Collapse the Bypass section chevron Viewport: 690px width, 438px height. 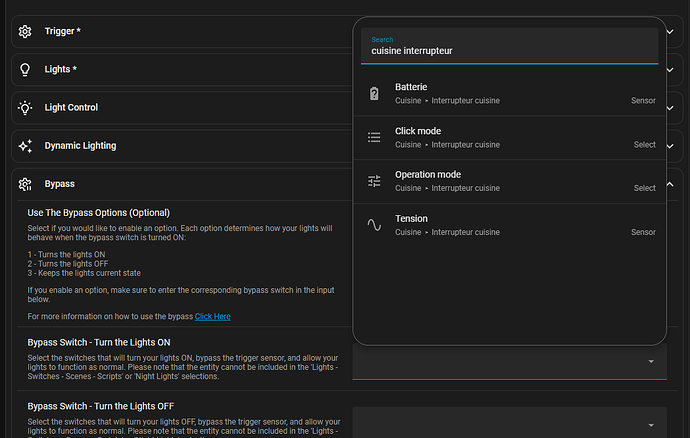[x=670, y=184]
